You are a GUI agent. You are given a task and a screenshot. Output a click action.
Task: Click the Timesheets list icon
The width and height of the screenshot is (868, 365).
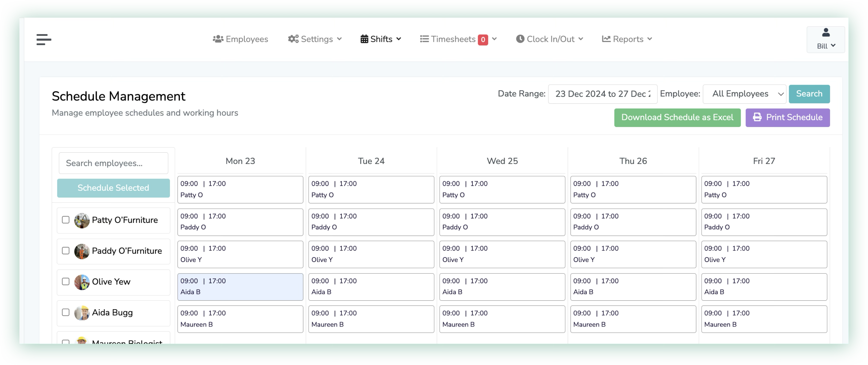point(424,39)
